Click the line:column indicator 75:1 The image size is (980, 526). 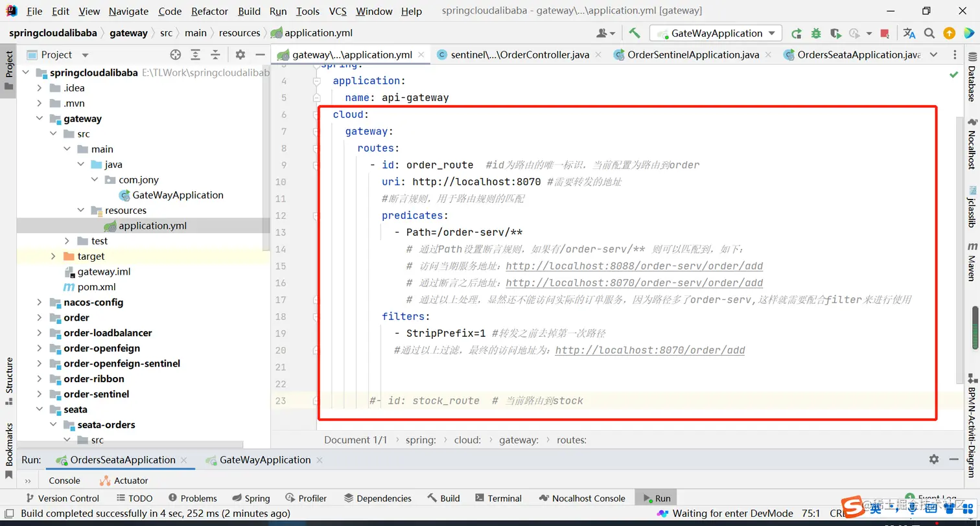pos(810,514)
